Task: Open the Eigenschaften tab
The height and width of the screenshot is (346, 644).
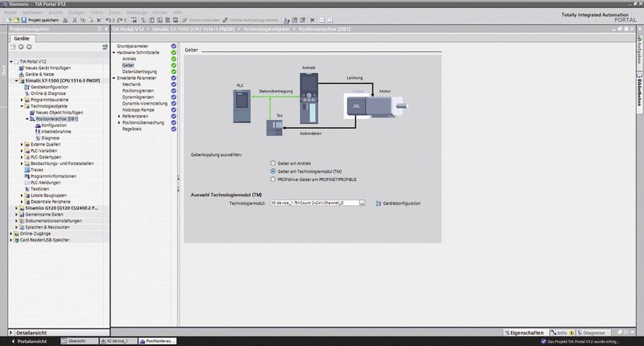Action: (525, 333)
